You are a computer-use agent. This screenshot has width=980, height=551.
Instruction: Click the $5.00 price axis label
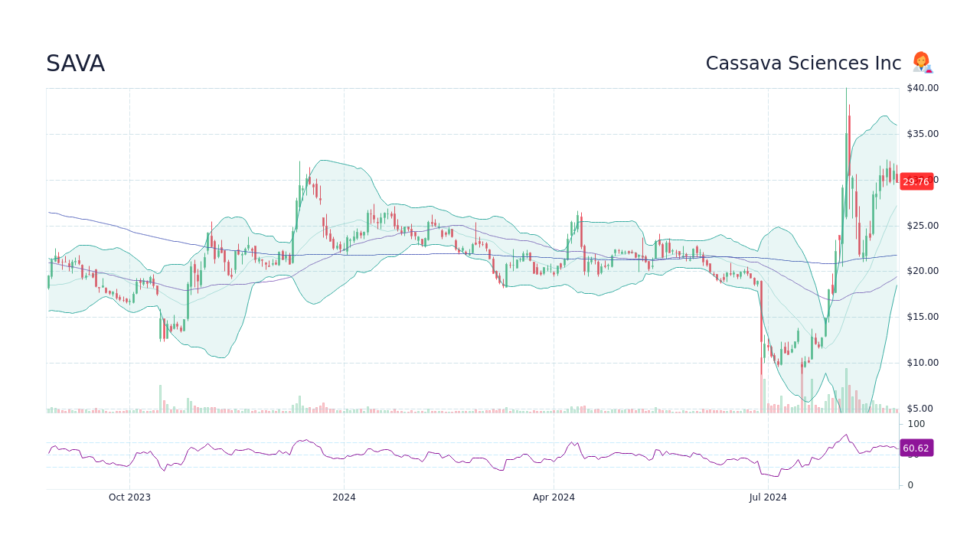click(920, 409)
